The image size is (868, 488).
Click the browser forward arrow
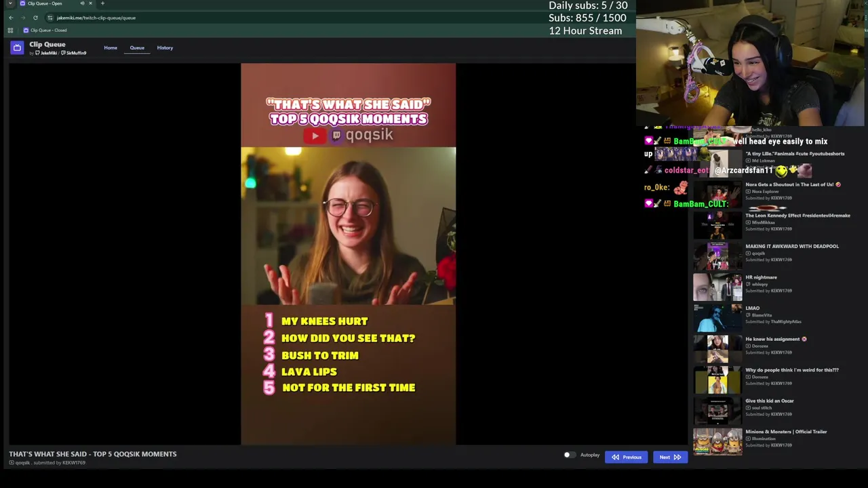point(23,18)
